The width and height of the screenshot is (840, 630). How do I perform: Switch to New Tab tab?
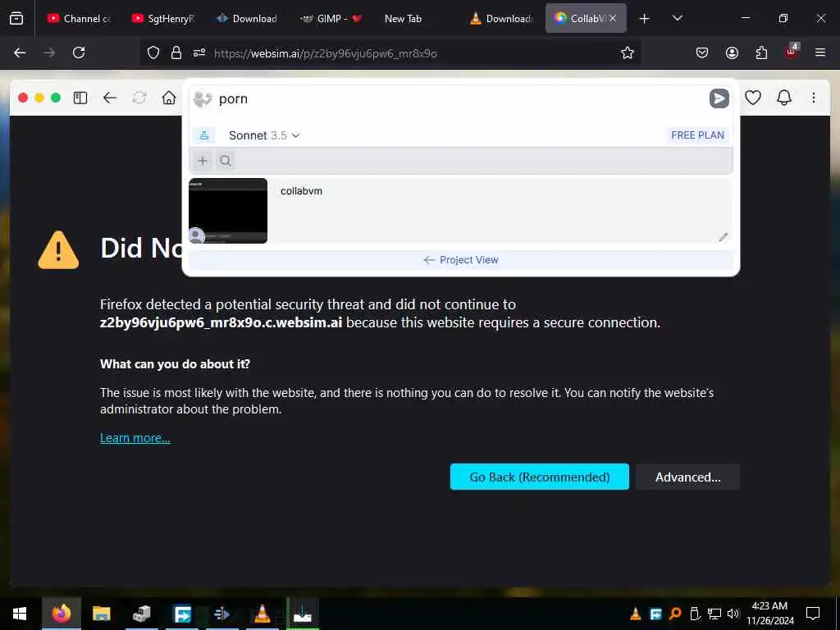click(x=417, y=18)
